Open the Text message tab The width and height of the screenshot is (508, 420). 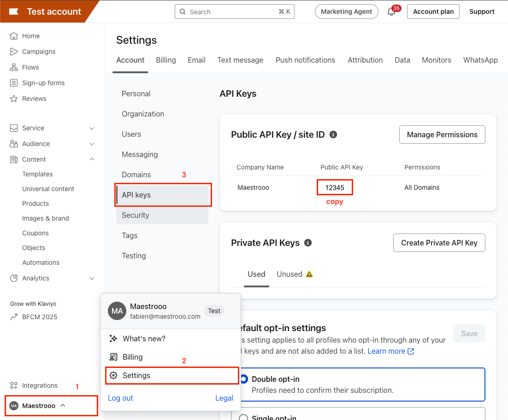tap(240, 60)
